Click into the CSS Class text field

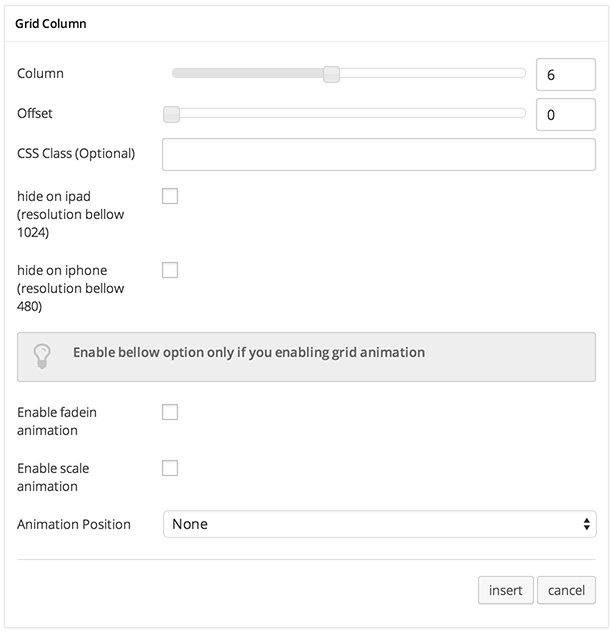(x=379, y=155)
